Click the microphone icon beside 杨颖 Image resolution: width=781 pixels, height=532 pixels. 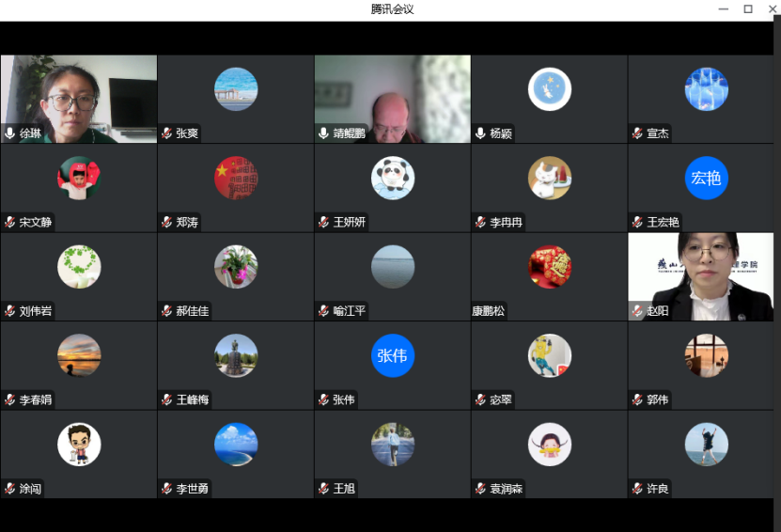(x=480, y=133)
